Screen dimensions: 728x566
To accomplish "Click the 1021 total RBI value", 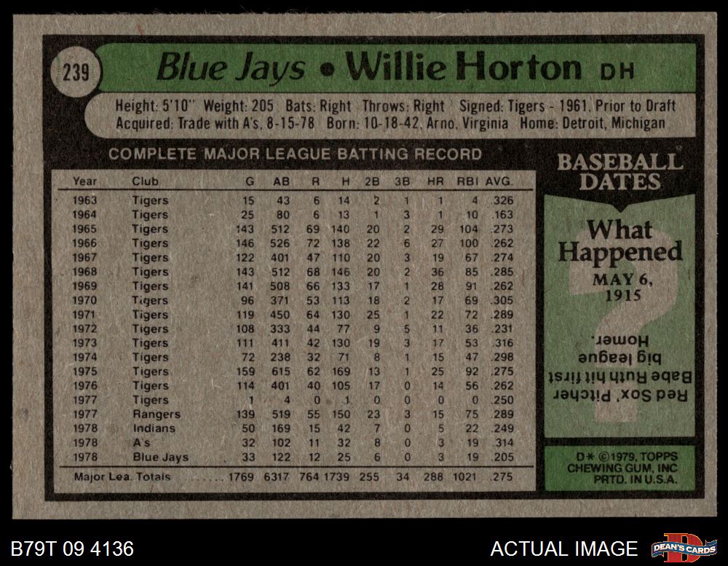I will [466, 477].
